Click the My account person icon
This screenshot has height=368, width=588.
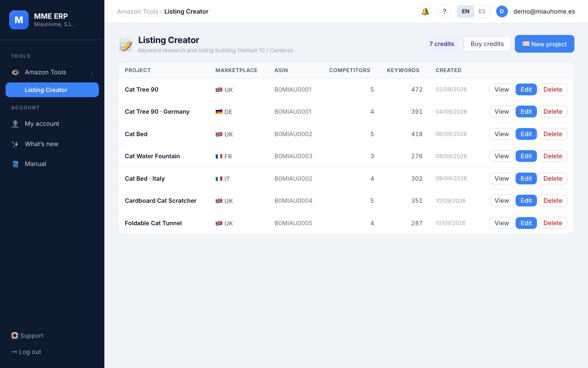pos(15,124)
